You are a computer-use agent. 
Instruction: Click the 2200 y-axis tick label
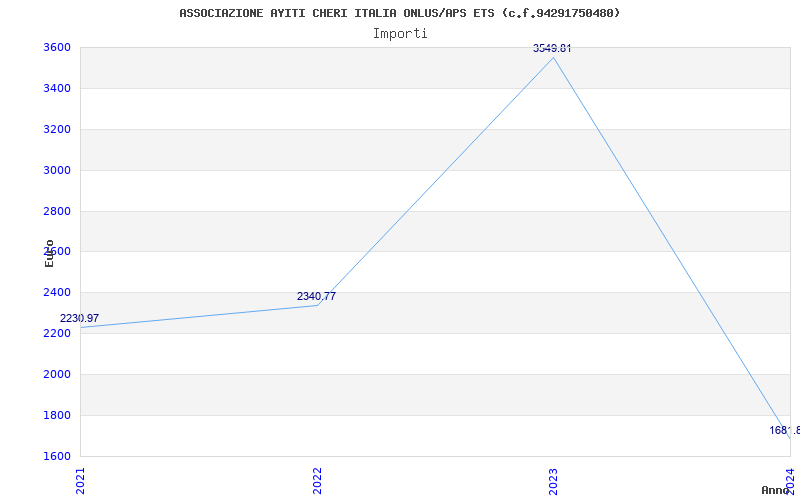[x=57, y=333]
